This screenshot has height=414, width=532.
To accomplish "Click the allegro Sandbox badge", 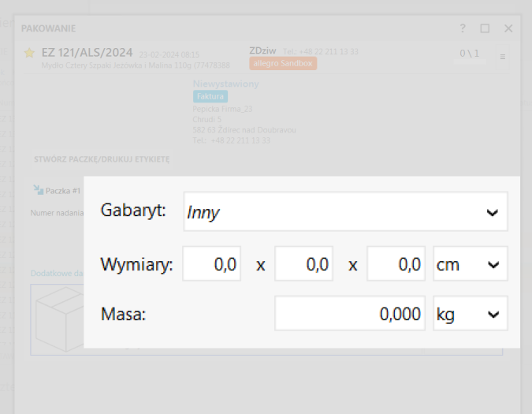I will click(283, 63).
